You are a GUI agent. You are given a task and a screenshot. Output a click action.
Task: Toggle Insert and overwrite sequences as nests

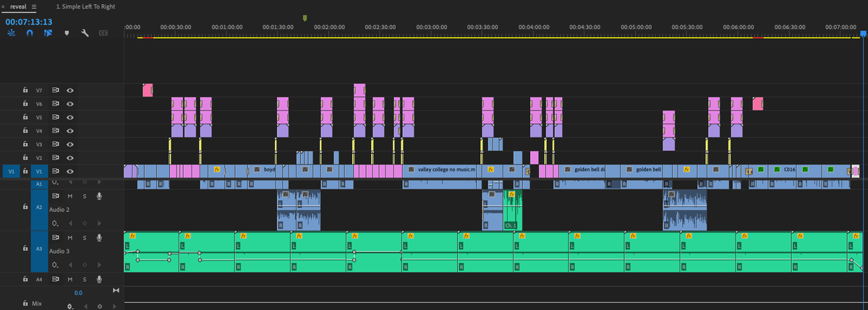tap(12, 33)
